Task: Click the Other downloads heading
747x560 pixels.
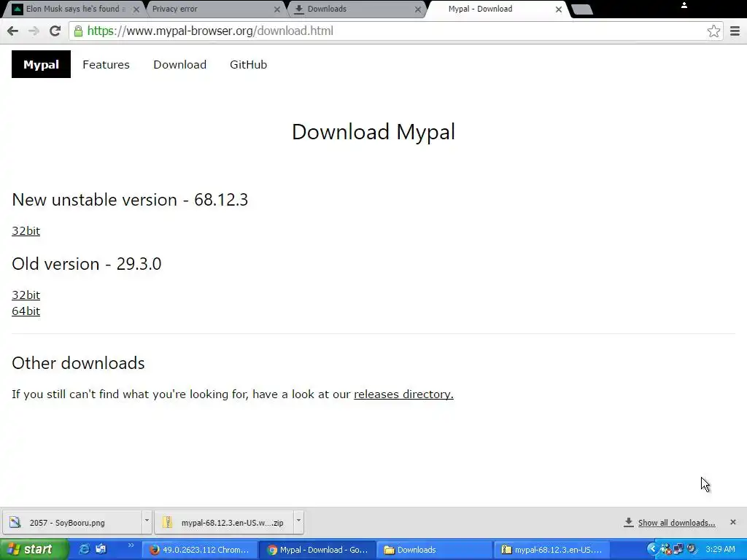Action: [x=78, y=363]
